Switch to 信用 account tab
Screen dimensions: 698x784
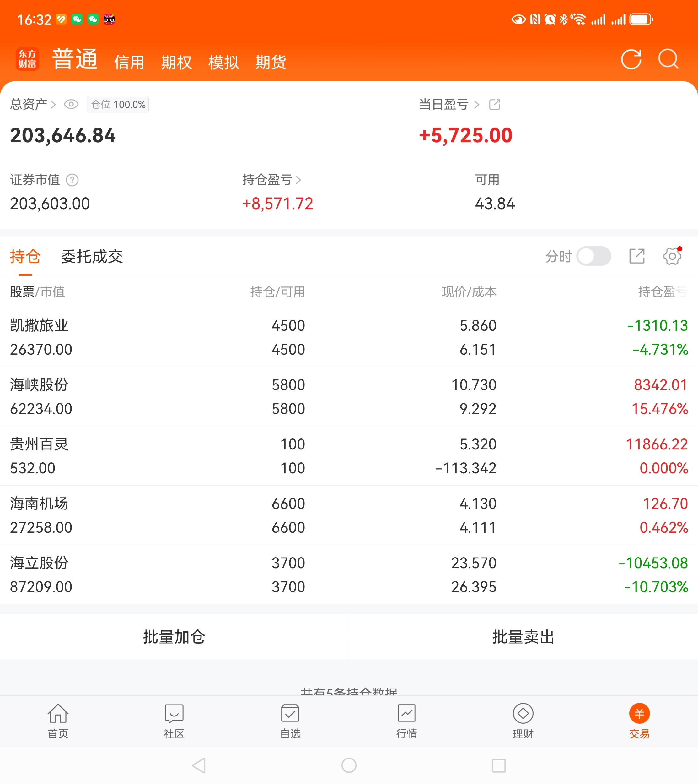click(129, 62)
